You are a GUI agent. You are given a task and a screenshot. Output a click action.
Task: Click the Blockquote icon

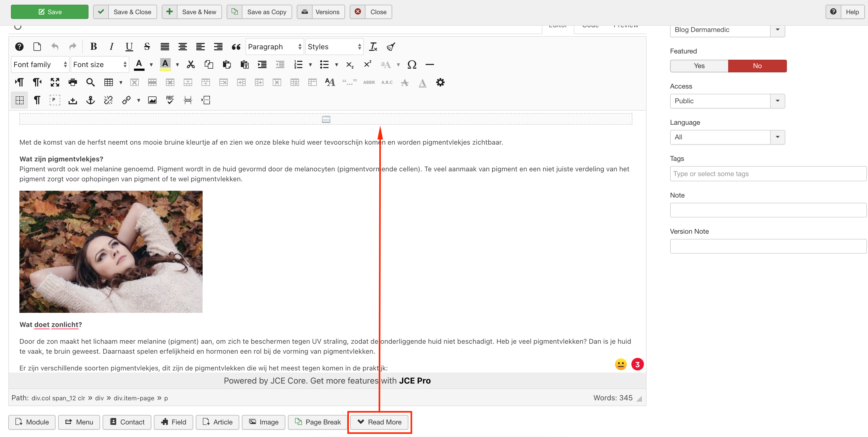point(236,47)
